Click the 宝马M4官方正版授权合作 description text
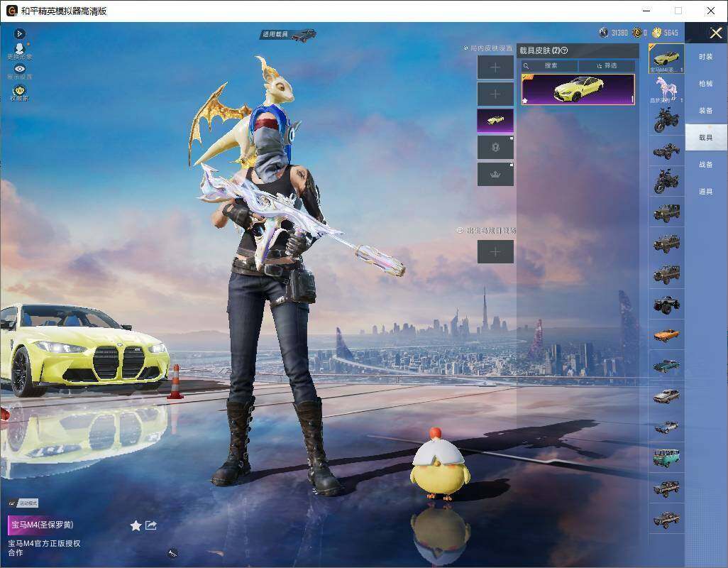Screen dimensions: 728x568 click(x=44, y=547)
